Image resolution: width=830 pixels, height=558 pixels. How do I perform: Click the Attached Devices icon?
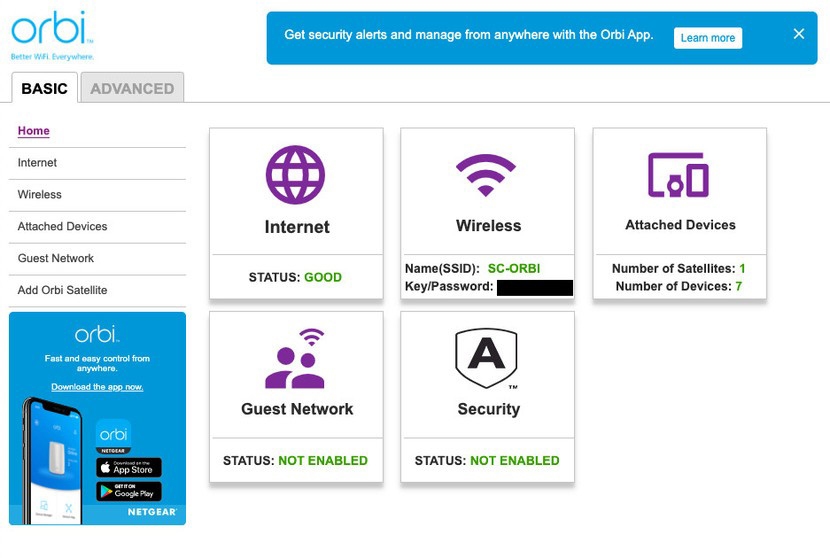point(679,175)
